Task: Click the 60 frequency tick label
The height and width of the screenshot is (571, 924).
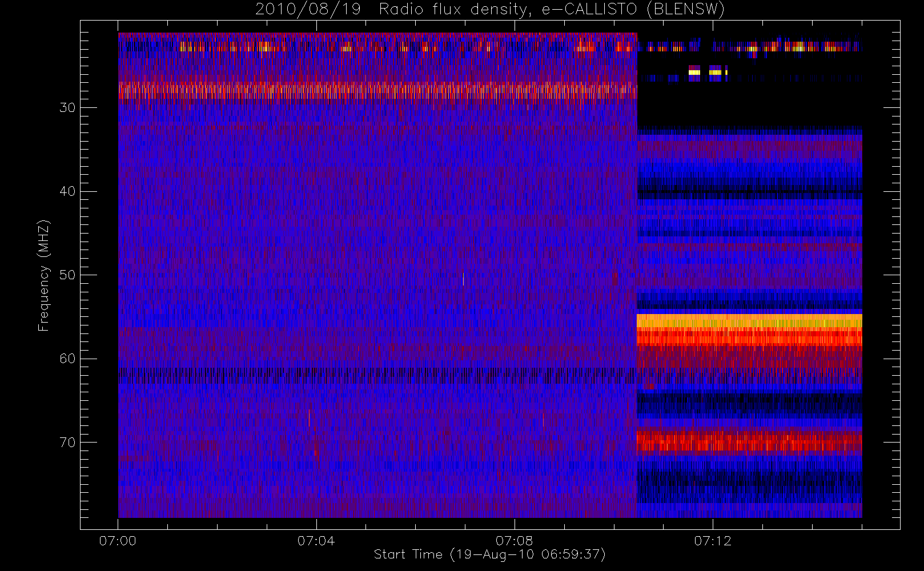Action: (x=67, y=359)
